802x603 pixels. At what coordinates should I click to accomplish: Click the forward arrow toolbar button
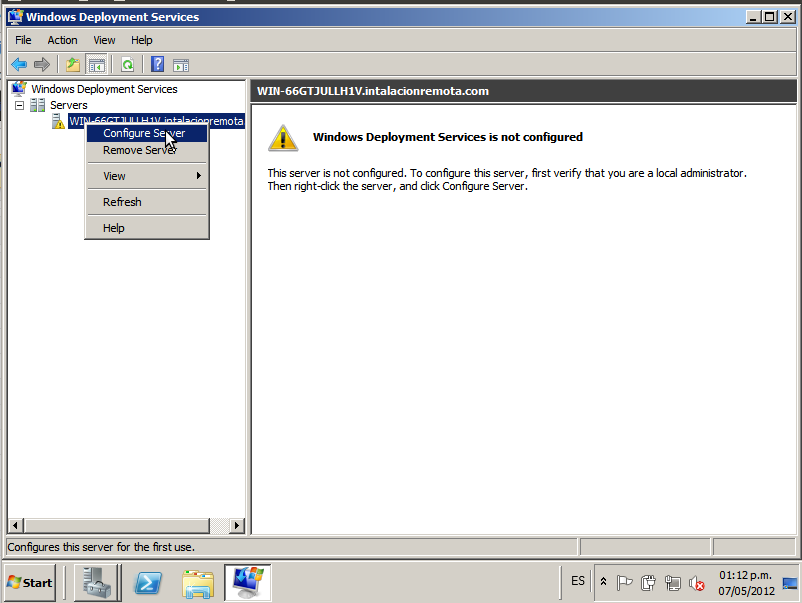(41, 64)
